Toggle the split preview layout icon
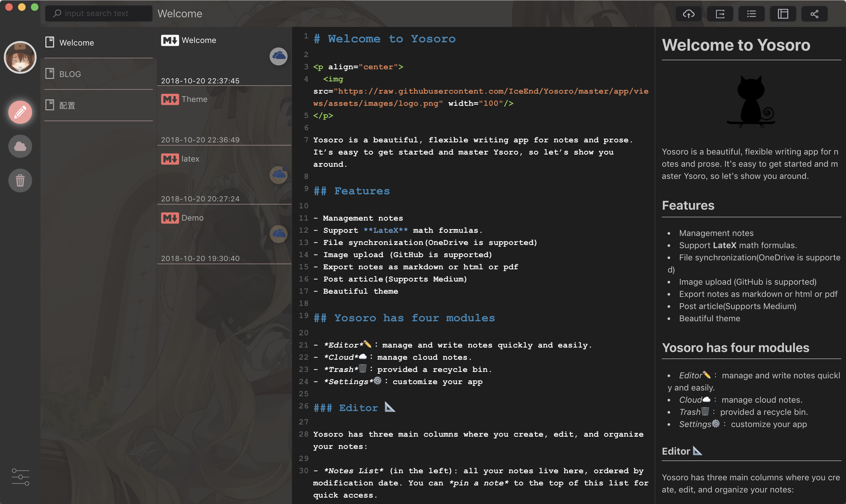The width and height of the screenshot is (846, 504). pyautogui.click(x=783, y=14)
